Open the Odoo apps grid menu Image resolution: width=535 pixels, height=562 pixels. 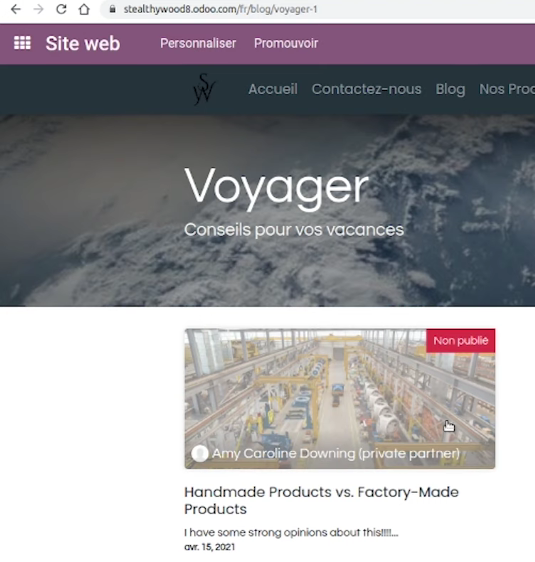point(22,43)
